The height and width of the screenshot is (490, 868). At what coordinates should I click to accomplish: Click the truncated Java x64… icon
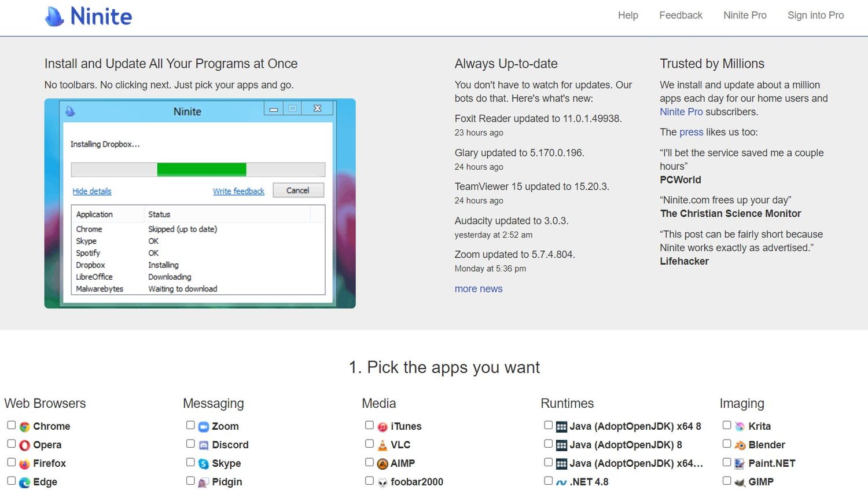[561, 464]
